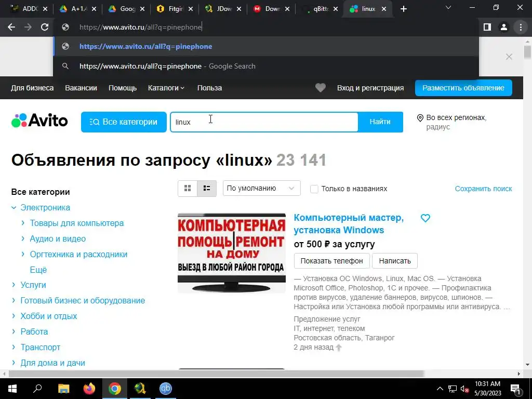Select the avito pinephone URL suggestion
The height and width of the screenshot is (399, 532).
[x=266, y=46]
